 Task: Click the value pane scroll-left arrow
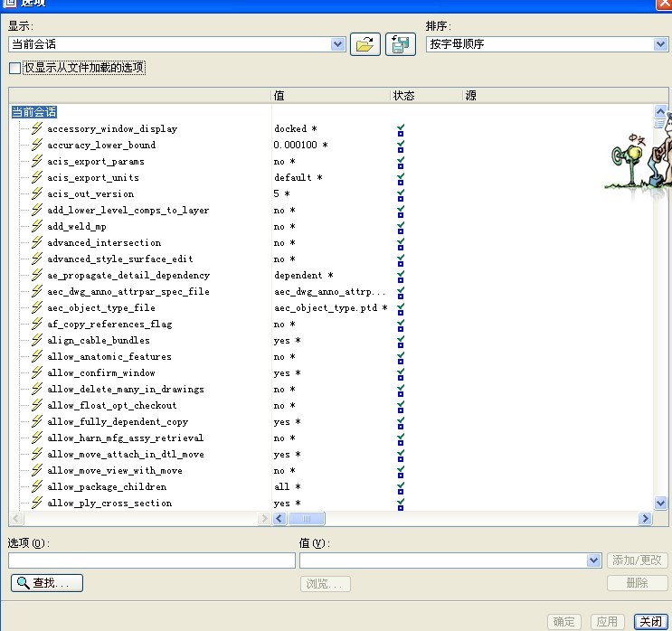(x=279, y=519)
